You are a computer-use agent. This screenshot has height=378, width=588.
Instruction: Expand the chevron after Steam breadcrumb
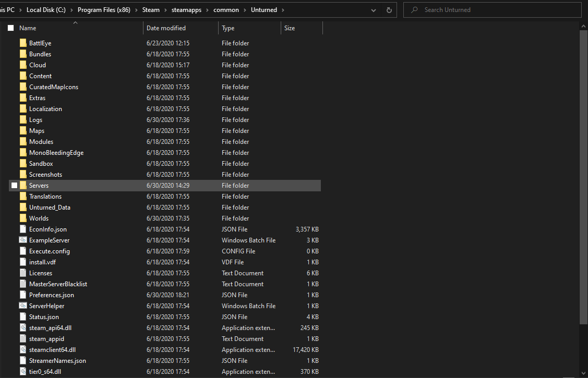(x=165, y=10)
